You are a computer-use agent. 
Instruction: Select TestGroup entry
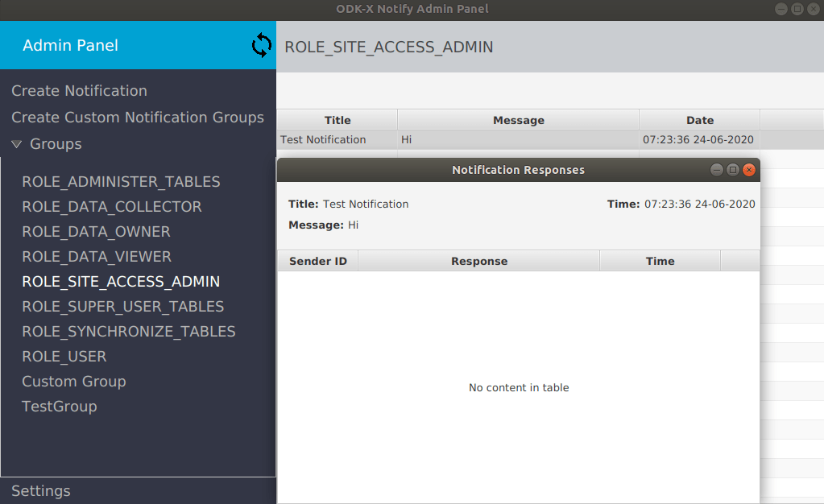click(x=60, y=407)
